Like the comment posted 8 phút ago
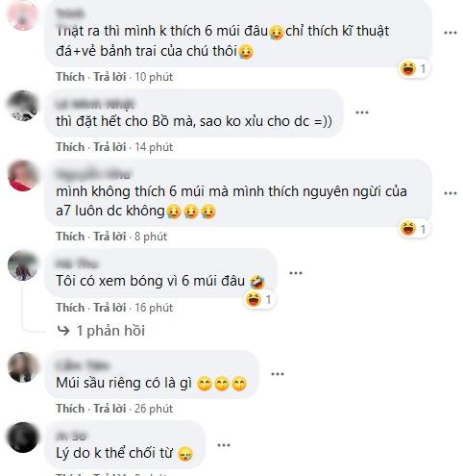 click(70, 237)
